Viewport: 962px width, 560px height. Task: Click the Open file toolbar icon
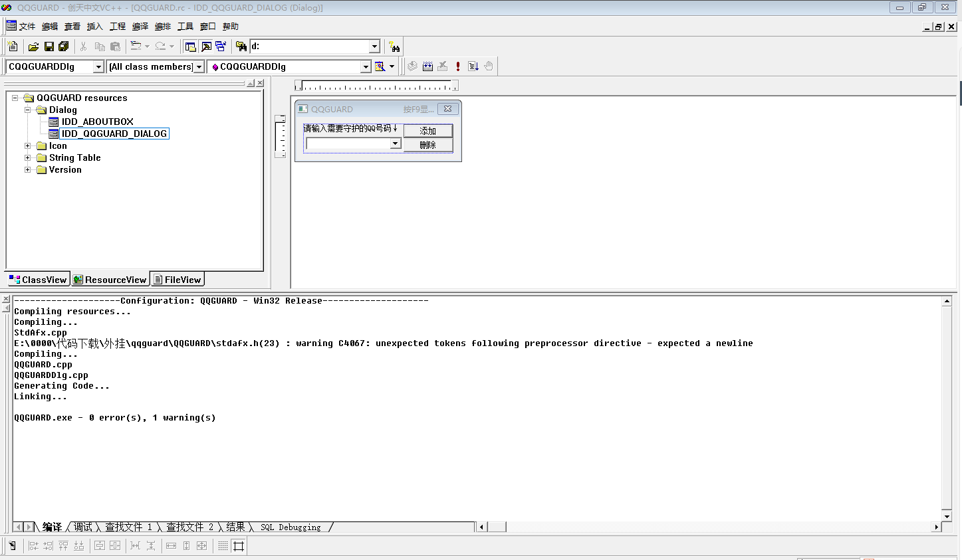point(33,47)
